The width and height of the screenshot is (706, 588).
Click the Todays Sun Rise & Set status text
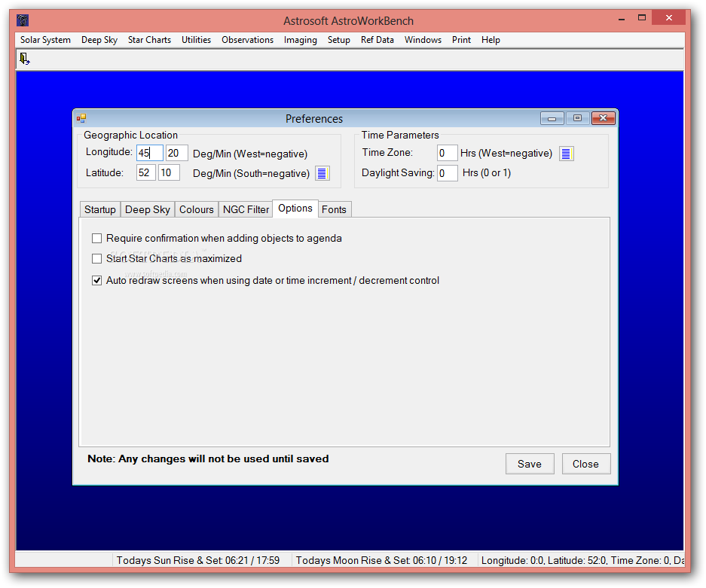(198, 560)
